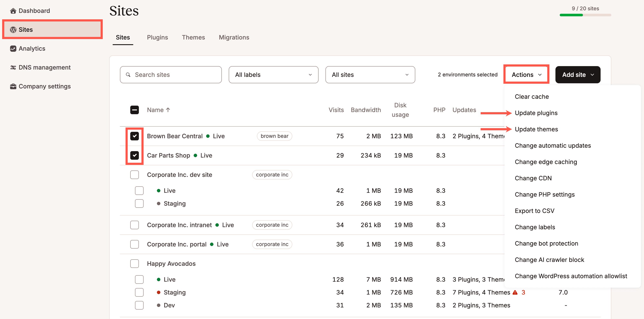This screenshot has height=319, width=644.
Task: Collapse the Actions dropdown button
Action: [x=526, y=75]
